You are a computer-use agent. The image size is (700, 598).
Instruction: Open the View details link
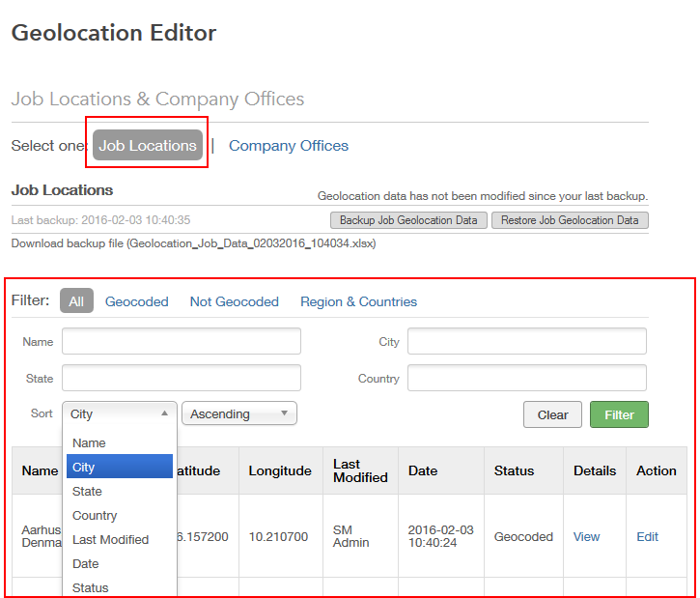tap(586, 536)
